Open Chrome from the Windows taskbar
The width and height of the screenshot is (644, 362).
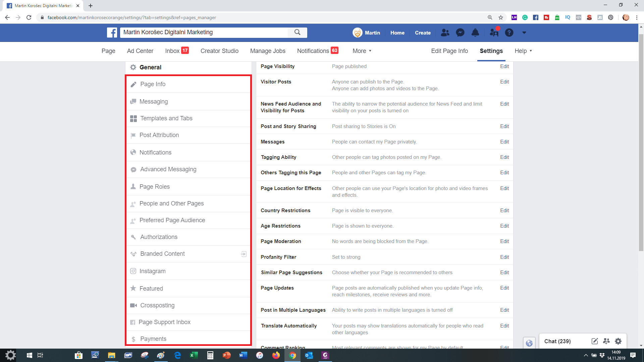point(292,355)
